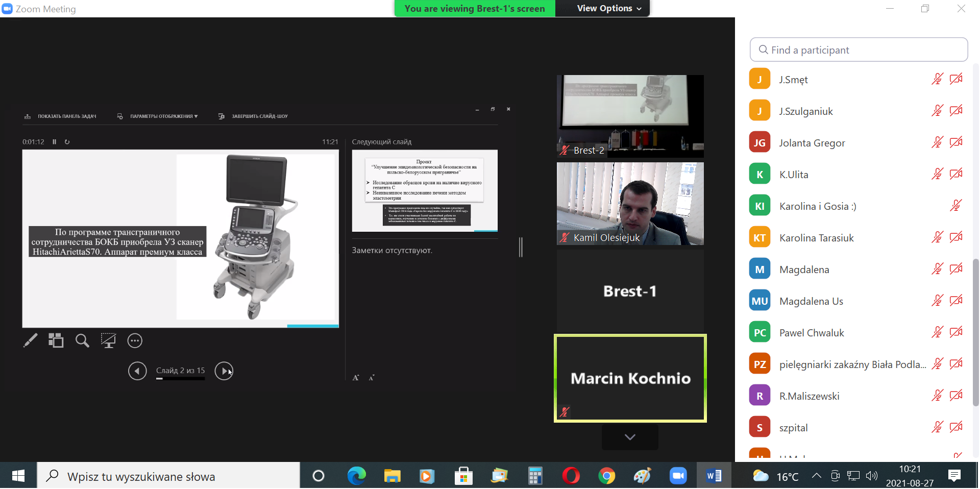Go to the next slide arrow
980x489 pixels.
[x=224, y=371]
